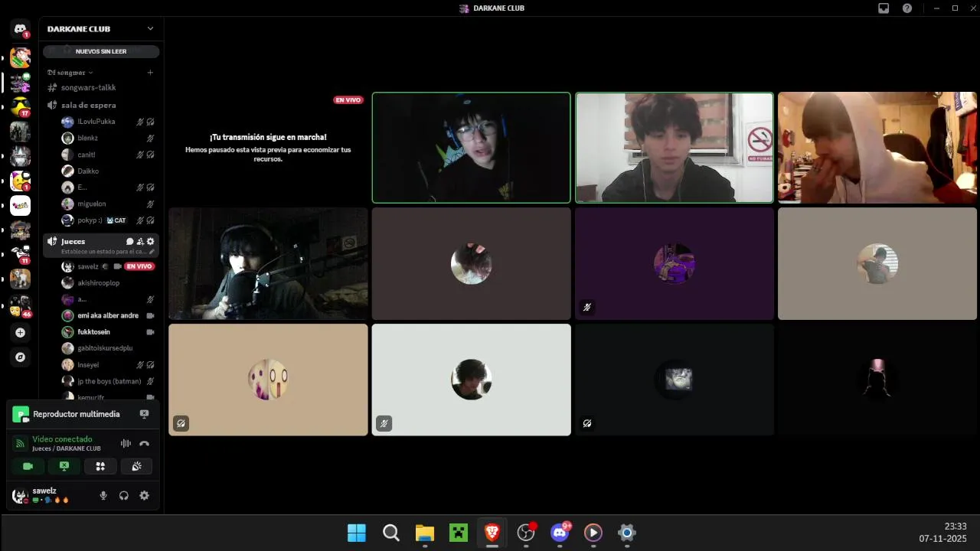Viewport: 980px width, 551px height.
Task: Open server icon with 17 notification badge
Action: point(20,106)
